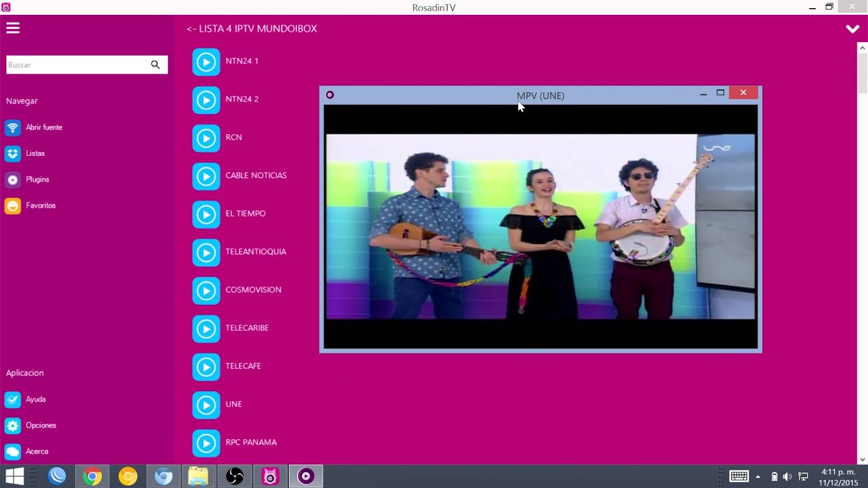This screenshot has height=488, width=868.
Task: Open the Plugins icon
Action: [x=13, y=180]
